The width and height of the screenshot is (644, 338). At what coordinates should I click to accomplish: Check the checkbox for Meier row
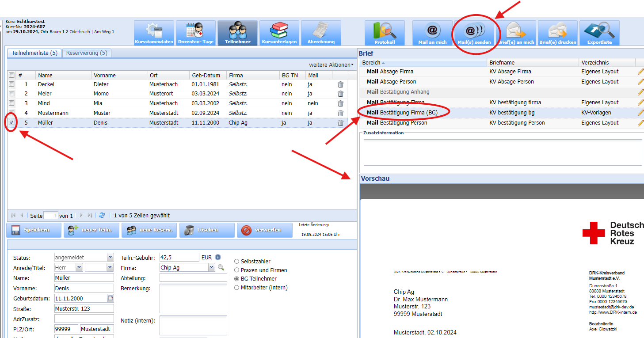pyautogui.click(x=12, y=94)
